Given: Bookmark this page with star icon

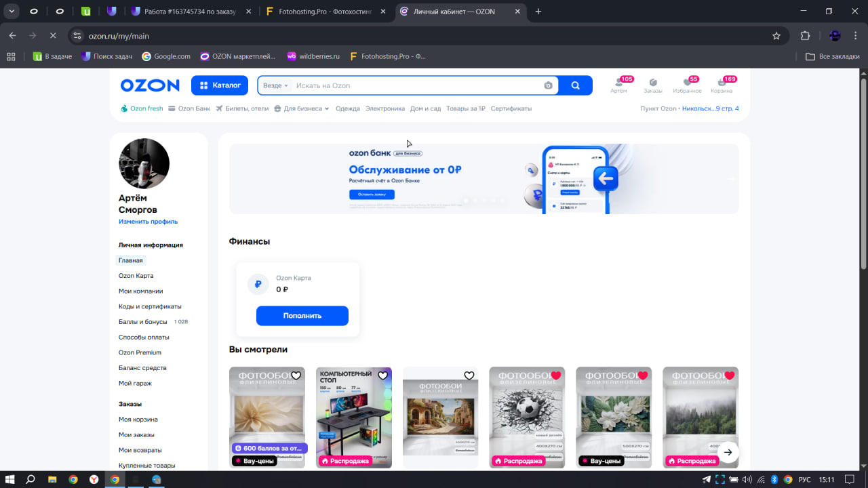Looking at the screenshot, I should pos(776,36).
